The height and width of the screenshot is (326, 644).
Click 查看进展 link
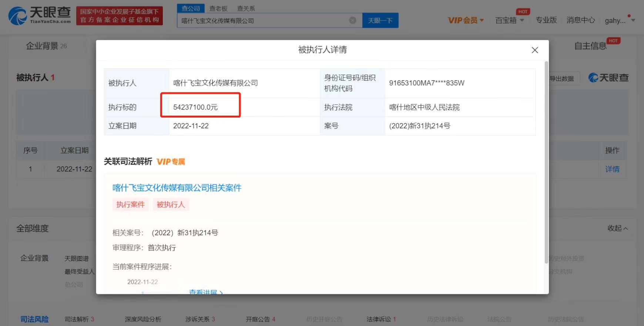[x=206, y=292]
